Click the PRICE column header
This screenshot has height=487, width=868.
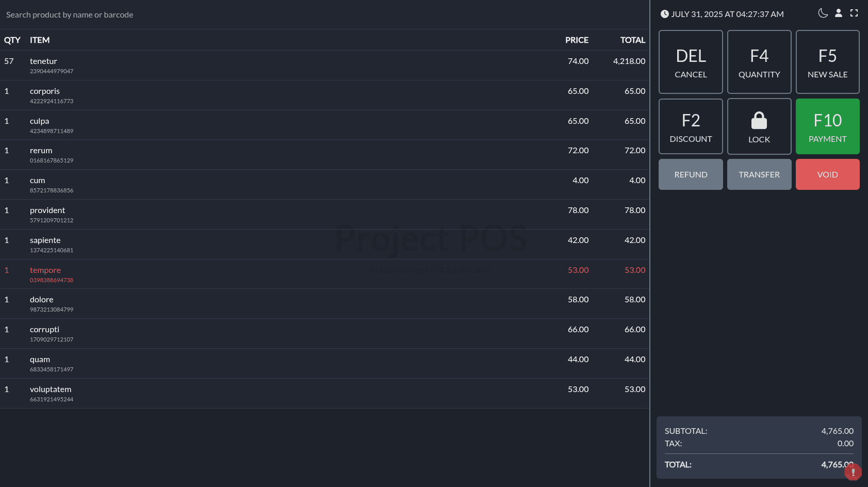[577, 40]
